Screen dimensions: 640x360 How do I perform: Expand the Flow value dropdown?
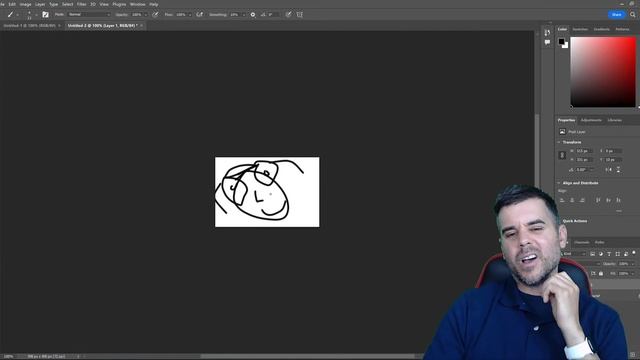pos(189,15)
